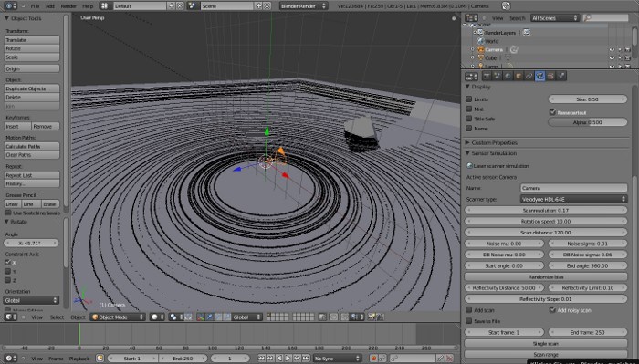Click the Blender splash icon after Camera stats

[x=506, y=5]
